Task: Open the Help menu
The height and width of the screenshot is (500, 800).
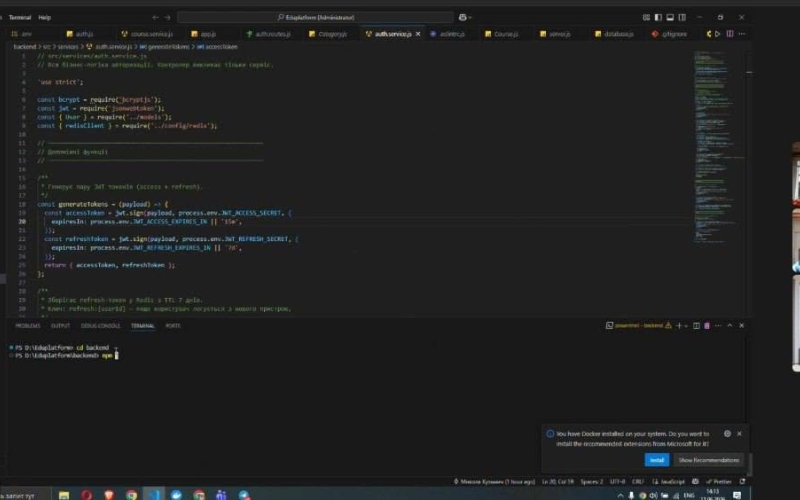Action: [44, 17]
